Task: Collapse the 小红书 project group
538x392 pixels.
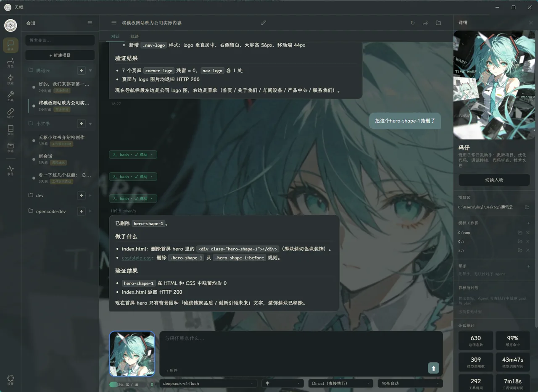Action: pyautogui.click(x=90, y=124)
